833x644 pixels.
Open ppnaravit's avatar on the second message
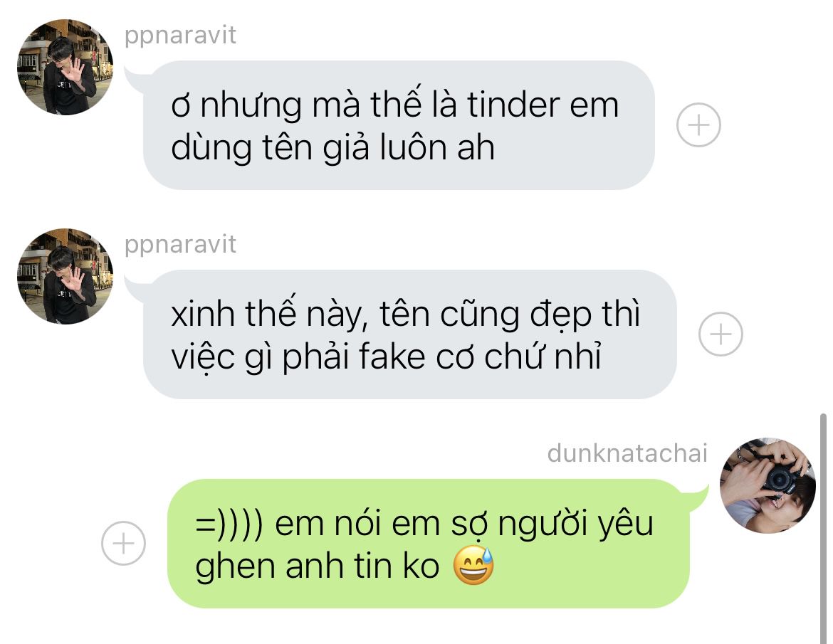click(66, 276)
